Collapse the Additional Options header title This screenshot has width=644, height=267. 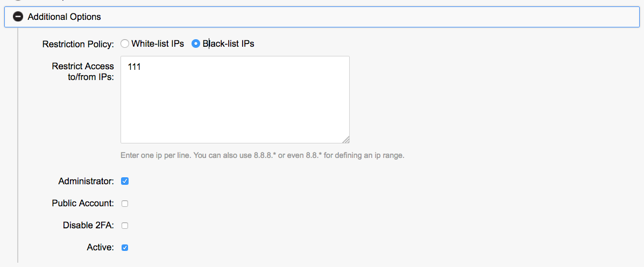coord(64,17)
